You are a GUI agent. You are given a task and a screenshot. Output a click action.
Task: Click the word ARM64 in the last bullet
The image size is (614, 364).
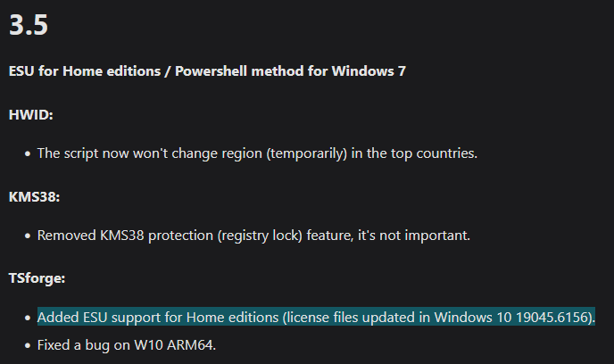click(x=190, y=345)
